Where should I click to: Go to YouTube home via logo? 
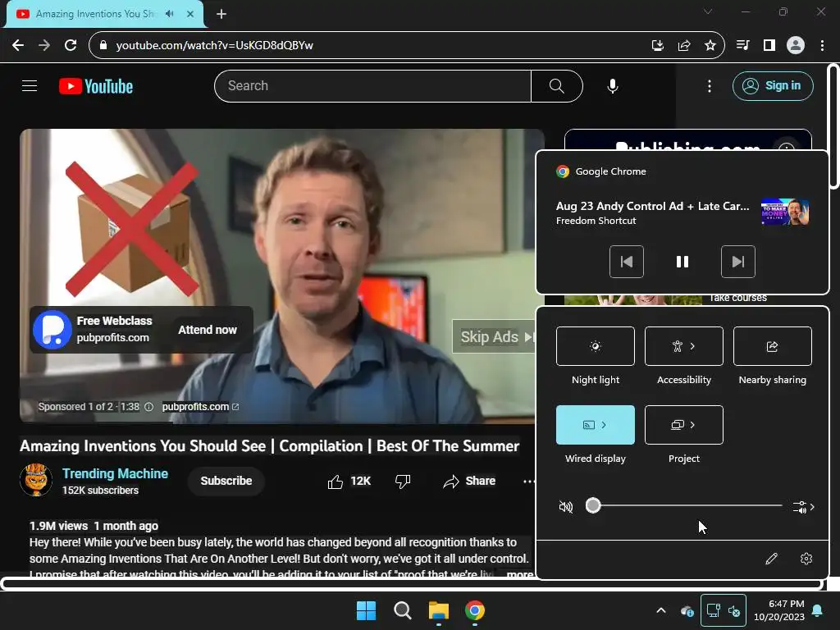pos(96,86)
